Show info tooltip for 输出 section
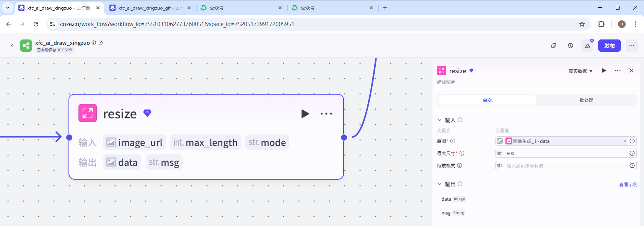644x226 pixels. click(460, 184)
